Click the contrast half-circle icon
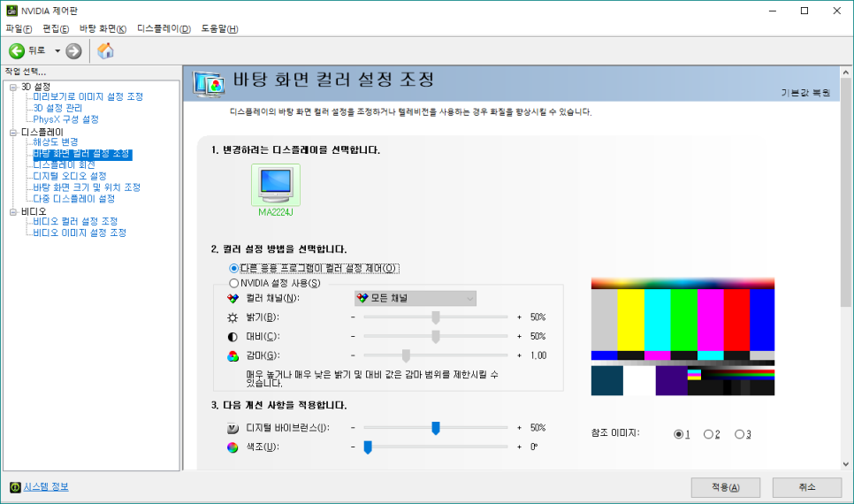This screenshot has width=854, height=504. click(x=233, y=337)
